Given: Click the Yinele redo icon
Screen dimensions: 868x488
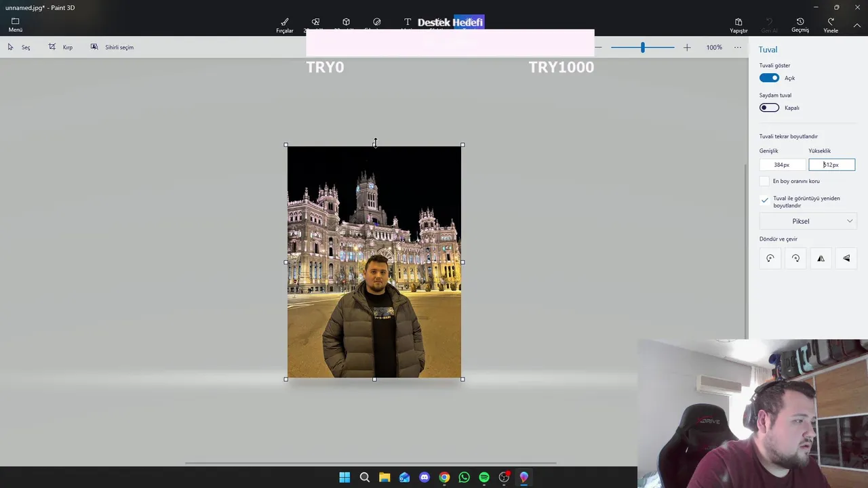Looking at the screenshot, I should click(831, 22).
